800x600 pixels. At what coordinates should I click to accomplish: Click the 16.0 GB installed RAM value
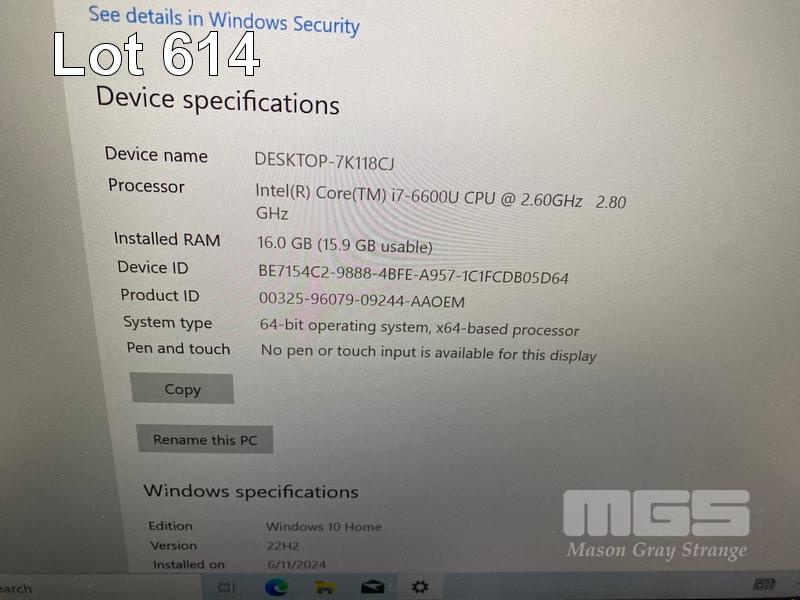[x=345, y=244]
